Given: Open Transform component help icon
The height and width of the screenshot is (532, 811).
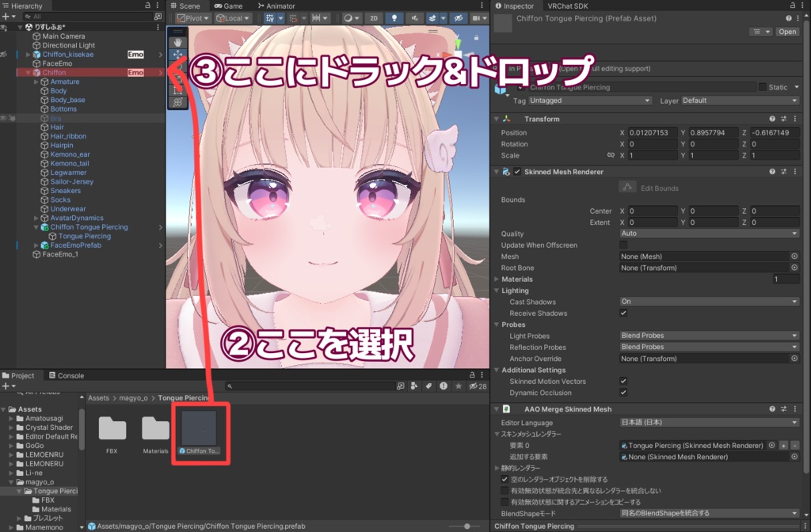Looking at the screenshot, I should click(x=772, y=119).
